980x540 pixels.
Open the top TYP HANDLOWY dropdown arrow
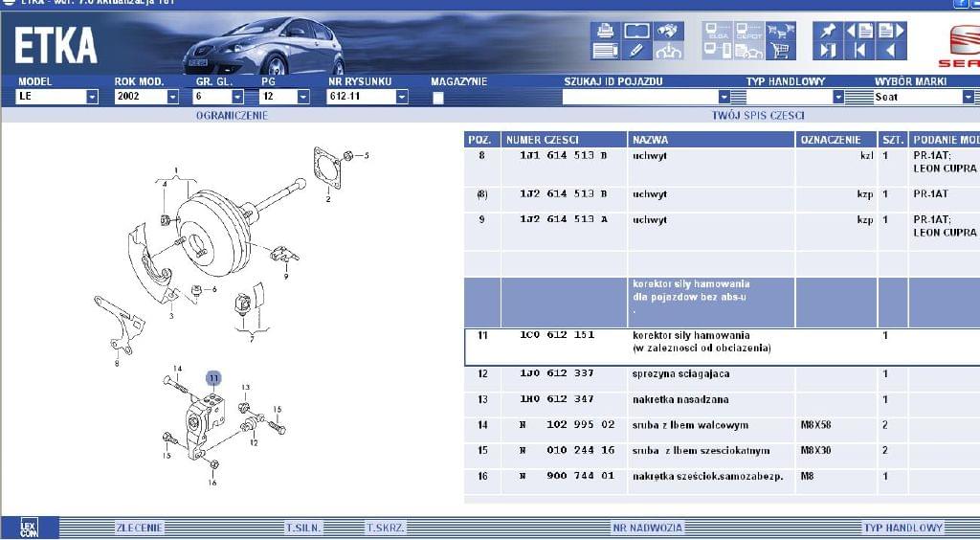pos(838,97)
